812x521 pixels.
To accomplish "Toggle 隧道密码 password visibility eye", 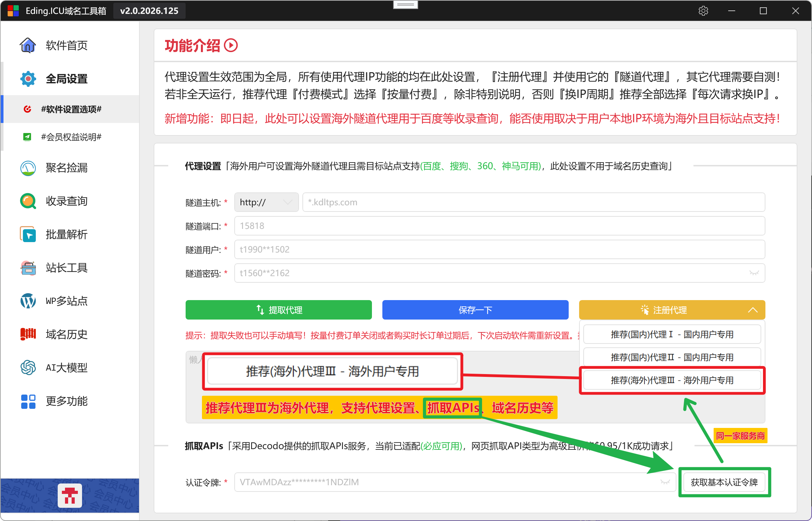I will click(754, 273).
